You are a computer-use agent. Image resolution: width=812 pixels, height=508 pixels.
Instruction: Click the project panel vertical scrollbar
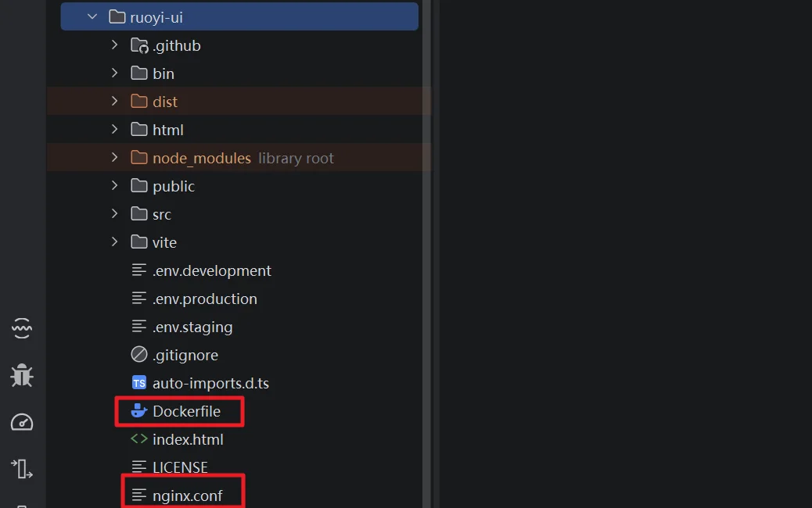pyautogui.click(x=426, y=254)
